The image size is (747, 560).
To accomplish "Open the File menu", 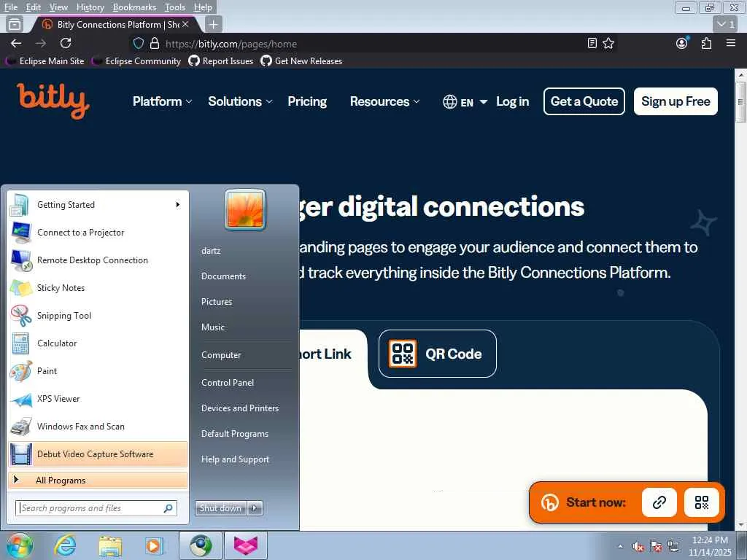I will (x=10, y=7).
